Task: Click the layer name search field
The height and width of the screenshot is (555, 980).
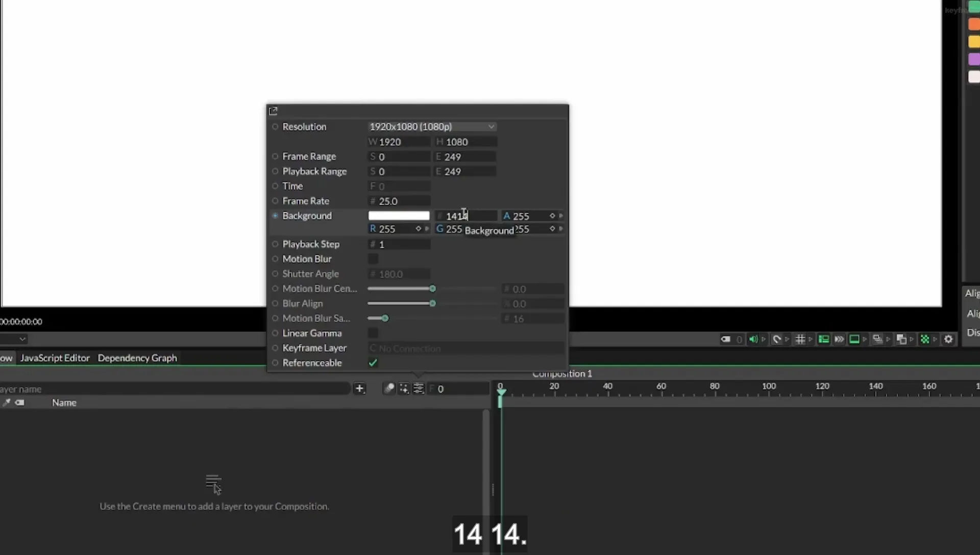Action: [175, 389]
